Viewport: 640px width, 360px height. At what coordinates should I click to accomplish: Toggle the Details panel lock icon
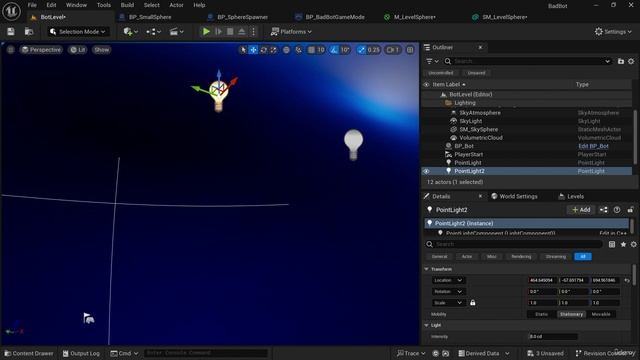(x=630, y=210)
